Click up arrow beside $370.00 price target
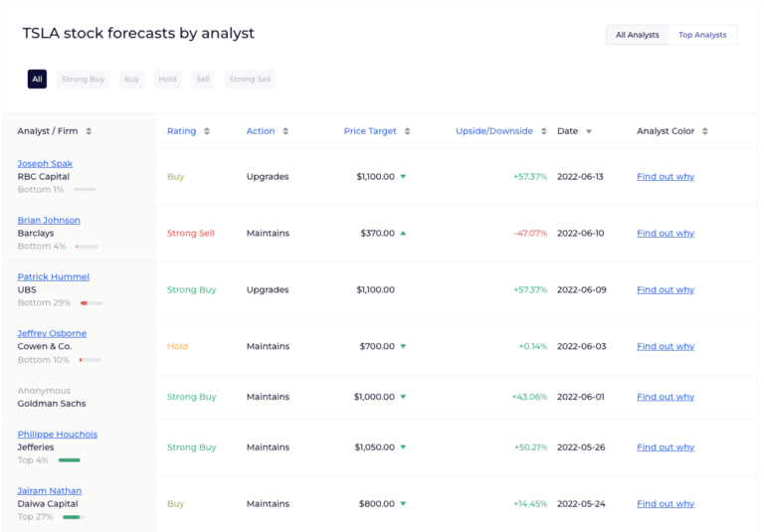 click(x=403, y=234)
